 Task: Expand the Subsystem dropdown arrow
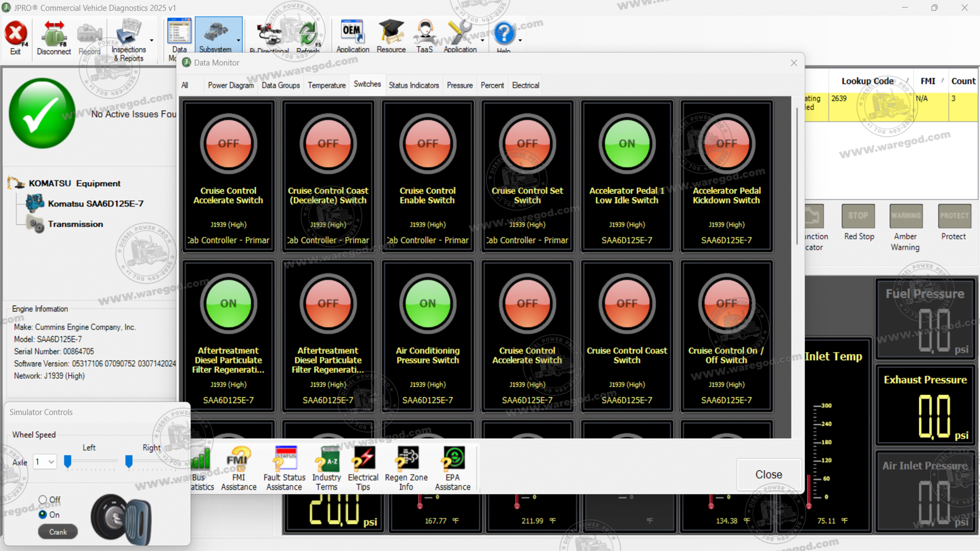coord(238,40)
